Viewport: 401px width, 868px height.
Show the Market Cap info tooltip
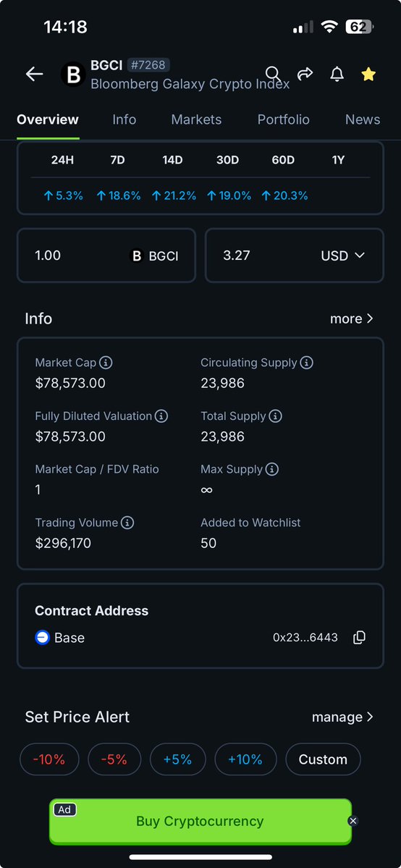[106, 363]
